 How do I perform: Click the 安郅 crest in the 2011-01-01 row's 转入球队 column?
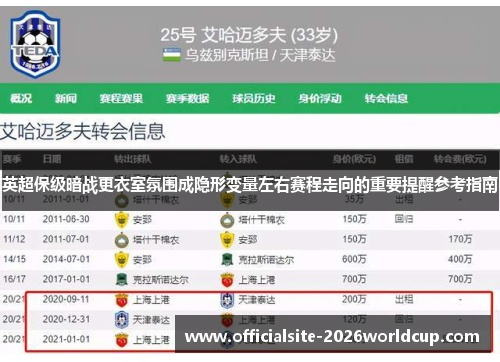click(227, 200)
